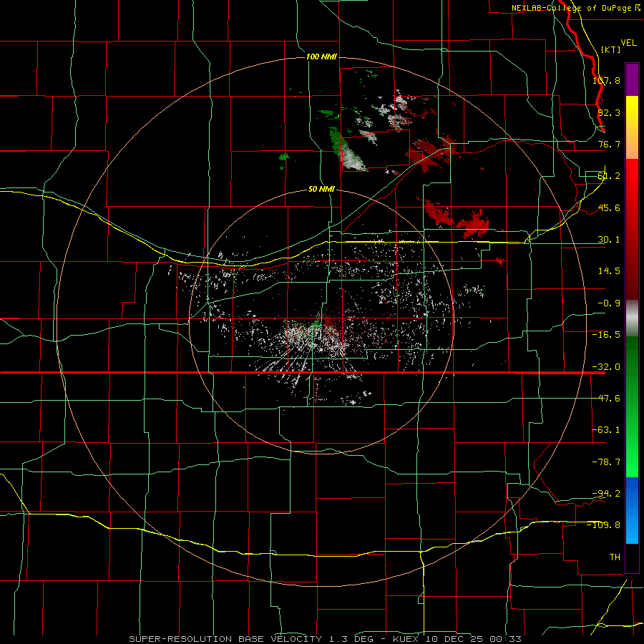
Task: Click the 45.6 value on velocity scale
Action: coord(609,208)
